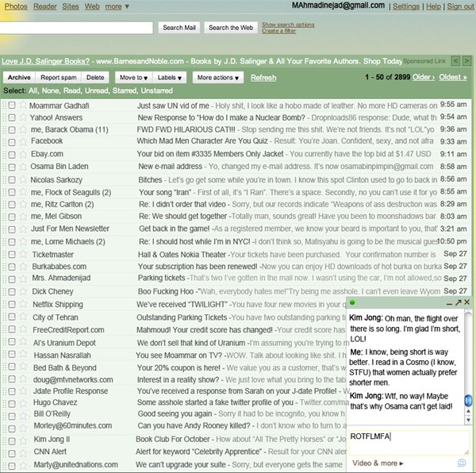
Task: Open Sites in the top navigation
Action: tap(71, 6)
